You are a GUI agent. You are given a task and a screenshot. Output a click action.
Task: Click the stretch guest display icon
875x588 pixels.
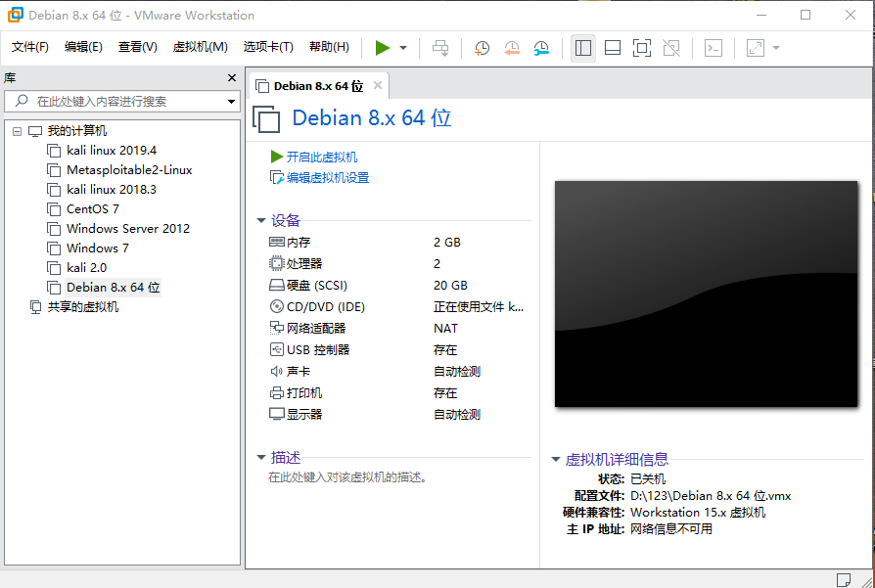pos(756,48)
